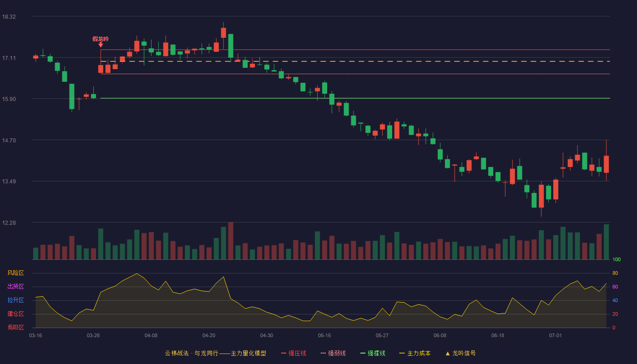
Task: Toggle the 强弱线 legend item
Action: (333, 353)
